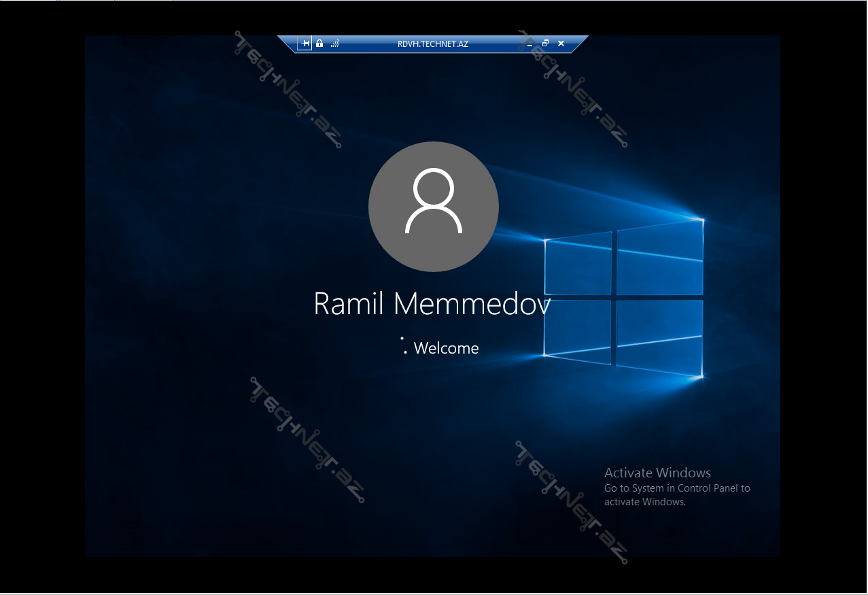Click the lower-right pane of Windows logo
Viewport: 868px width, 595px height.
[659, 337]
